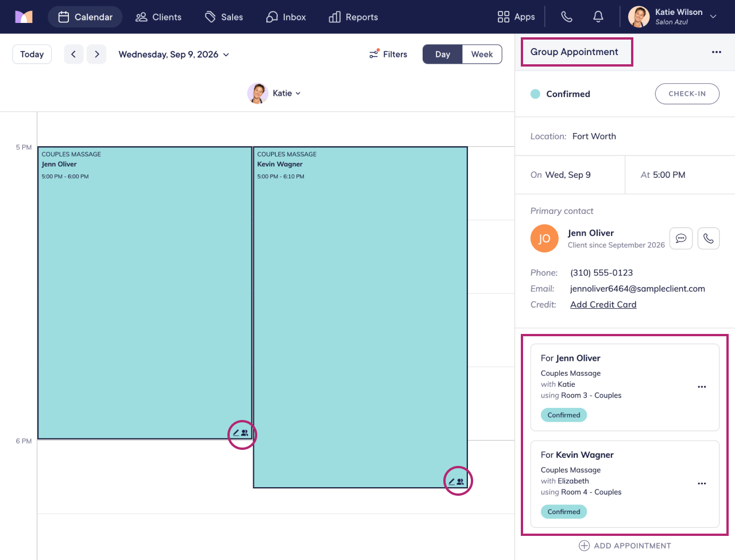Select Kevin Wagner's Couples Massage block
Viewport: 735px width, 560px height.
(360, 317)
